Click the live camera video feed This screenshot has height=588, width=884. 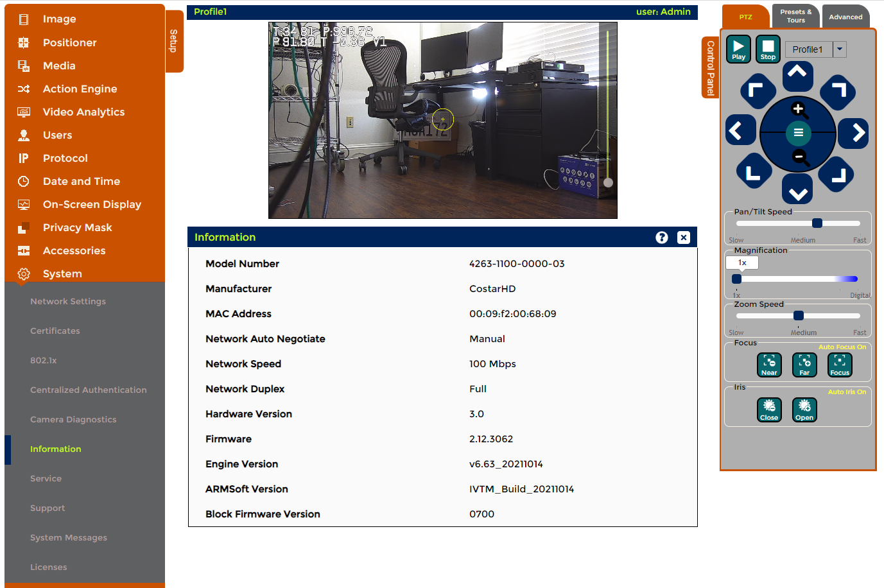click(x=442, y=120)
